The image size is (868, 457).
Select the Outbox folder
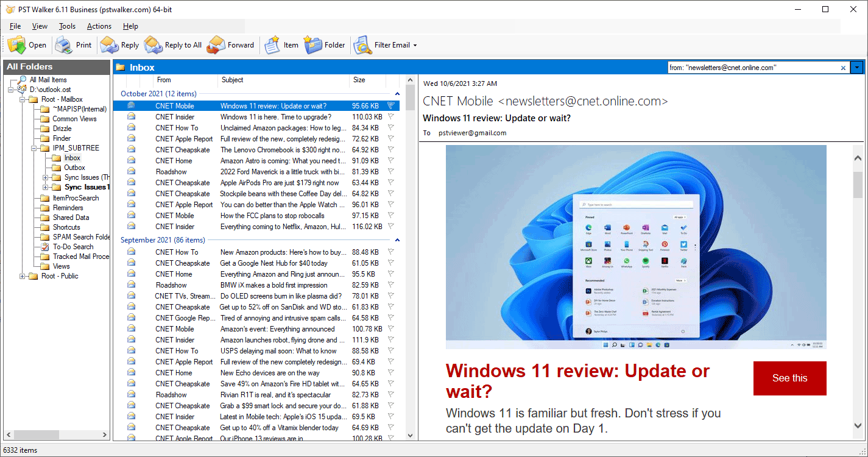tap(74, 168)
